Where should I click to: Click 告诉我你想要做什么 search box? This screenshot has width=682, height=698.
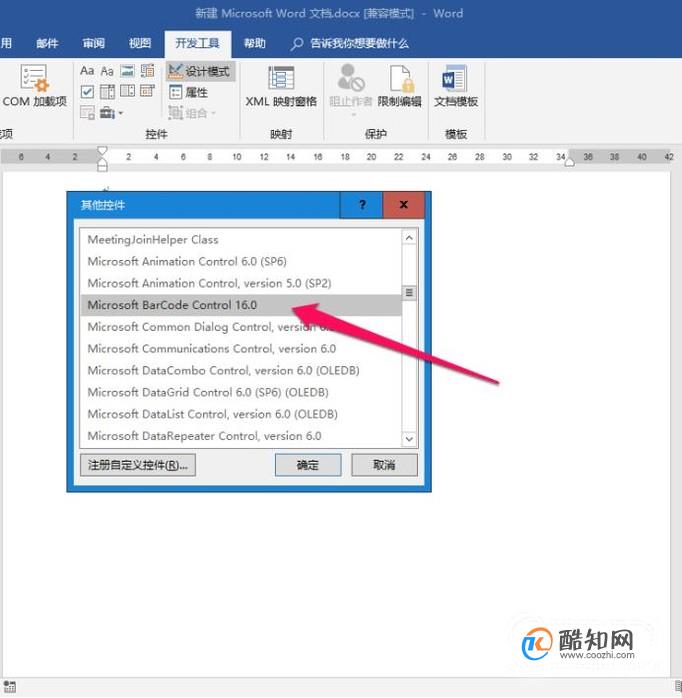click(x=350, y=43)
